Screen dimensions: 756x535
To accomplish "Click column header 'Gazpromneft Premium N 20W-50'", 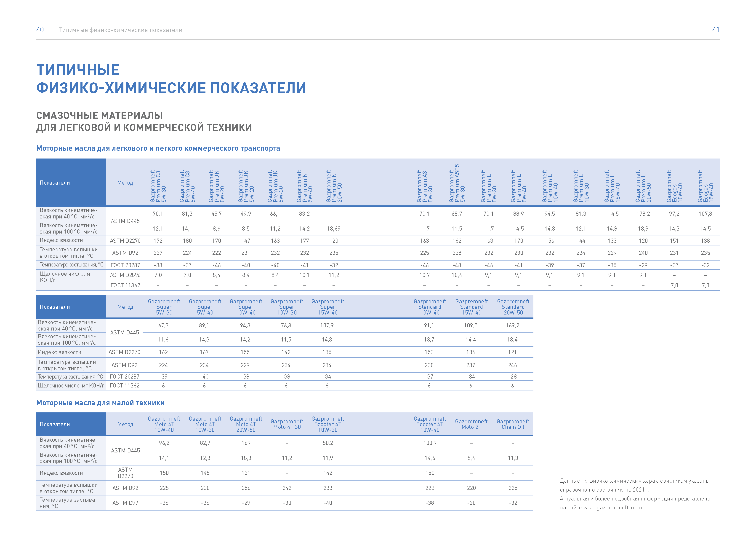I will point(334,186).
